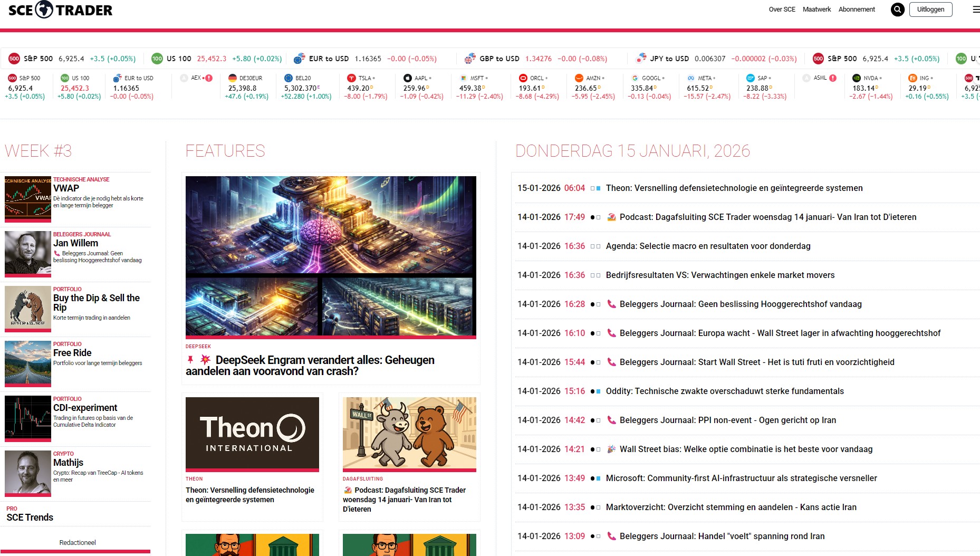Open the hamburger menu icon

point(976,9)
